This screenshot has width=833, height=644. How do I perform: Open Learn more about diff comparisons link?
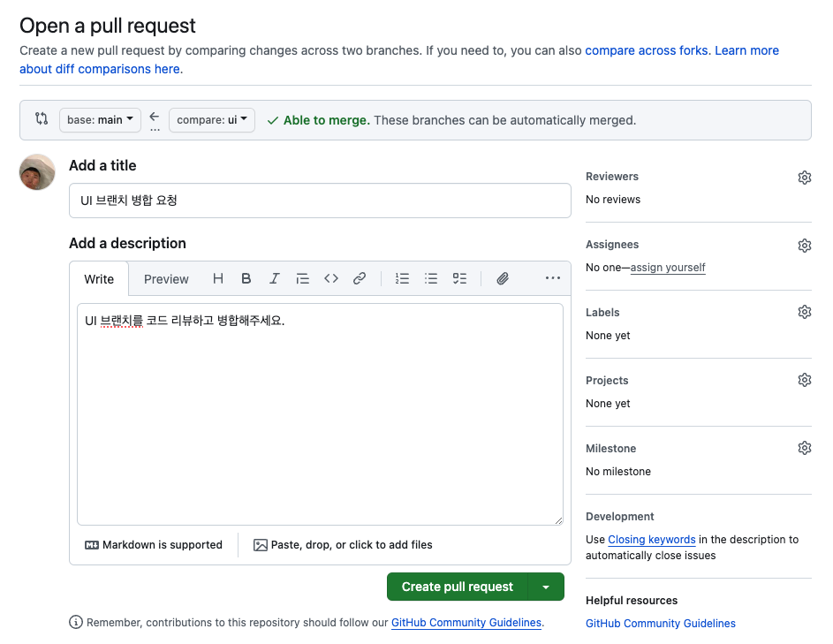point(746,50)
